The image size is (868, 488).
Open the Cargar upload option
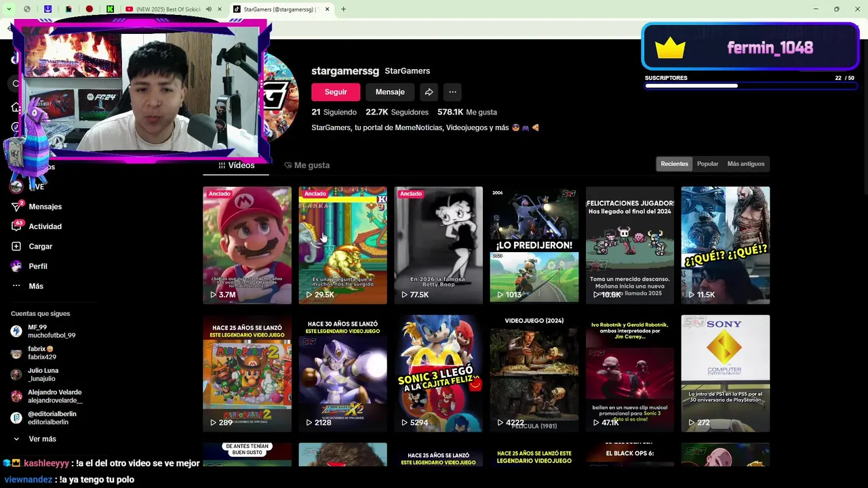(32, 247)
